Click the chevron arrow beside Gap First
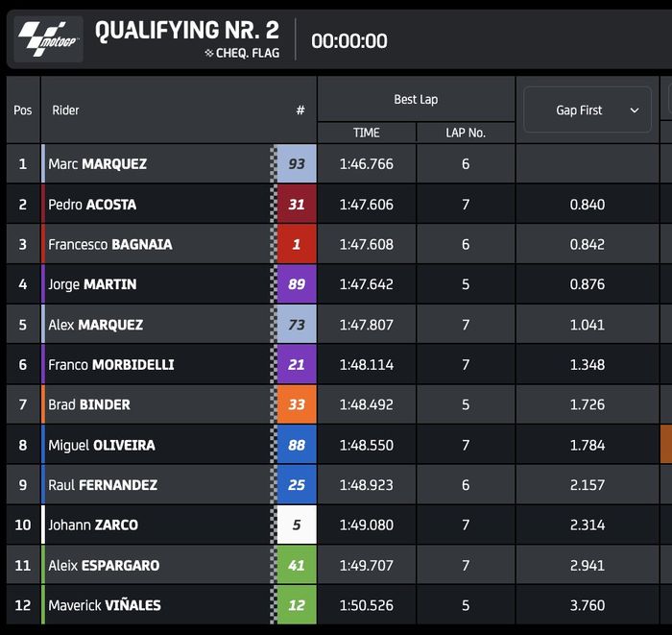Image resolution: width=672 pixels, height=635 pixels. [x=635, y=110]
